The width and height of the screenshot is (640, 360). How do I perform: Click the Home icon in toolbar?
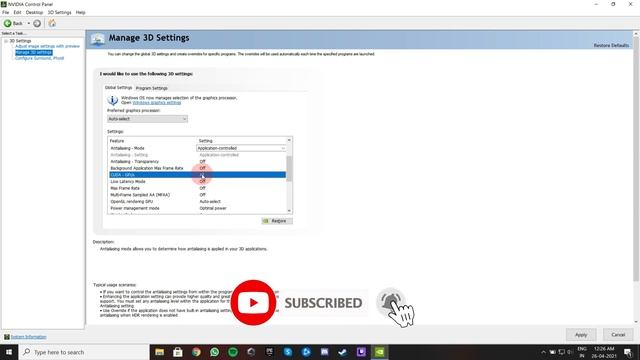pos(52,23)
